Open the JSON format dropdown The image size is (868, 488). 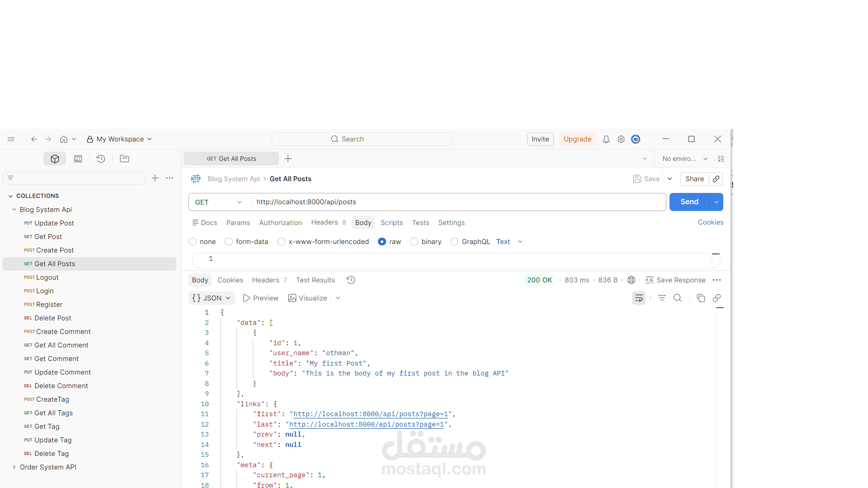click(211, 298)
